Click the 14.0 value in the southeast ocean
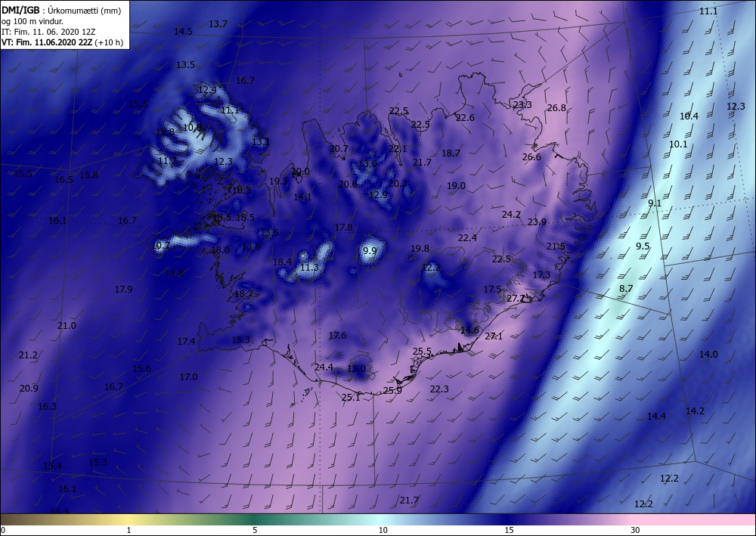The height and width of the screenshot is (536, 756). [x=708, y=355]
